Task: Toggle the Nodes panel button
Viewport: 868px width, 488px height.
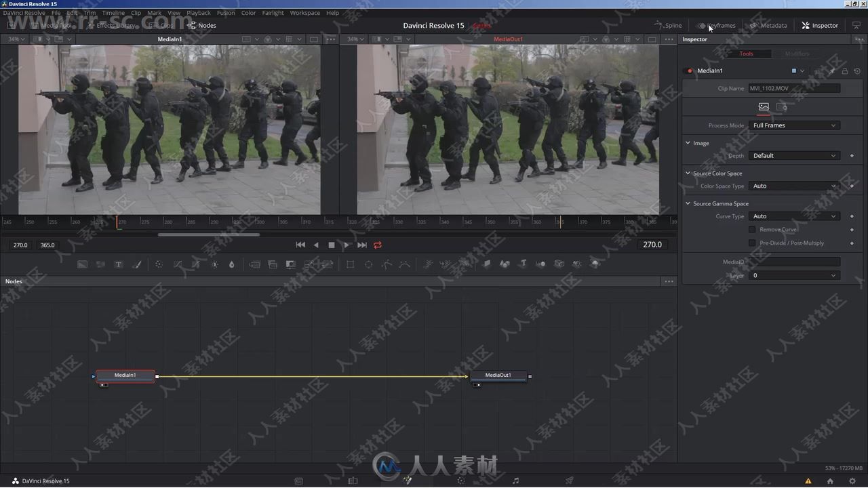Action: point(201,26)
